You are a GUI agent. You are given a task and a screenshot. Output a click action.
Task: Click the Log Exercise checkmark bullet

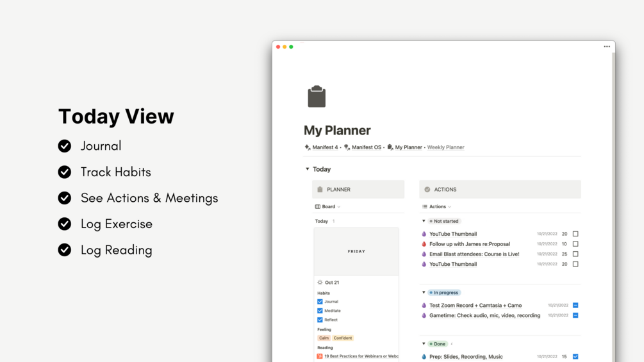pos(65,224)
